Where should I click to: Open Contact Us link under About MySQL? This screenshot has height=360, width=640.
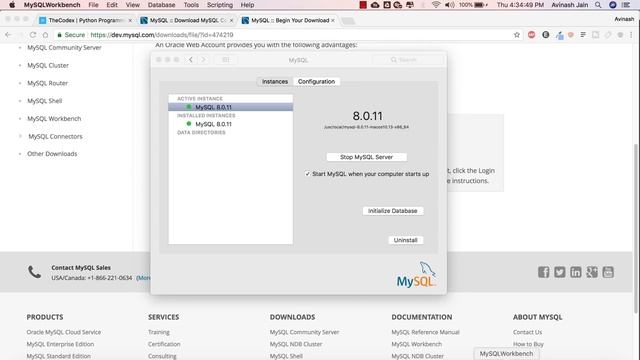pyautogui.click(x=527, y=332)
